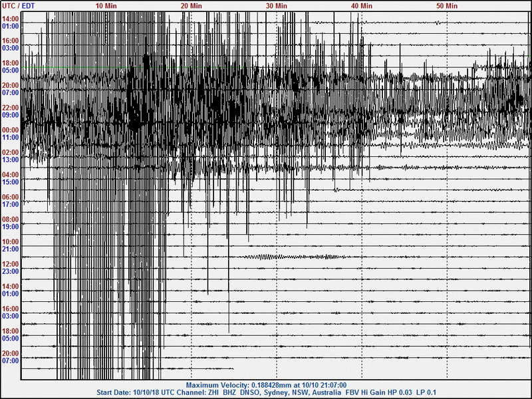Select the red 22:00 UTC row label
Screen dimensions: 532x399
point(11,108)
